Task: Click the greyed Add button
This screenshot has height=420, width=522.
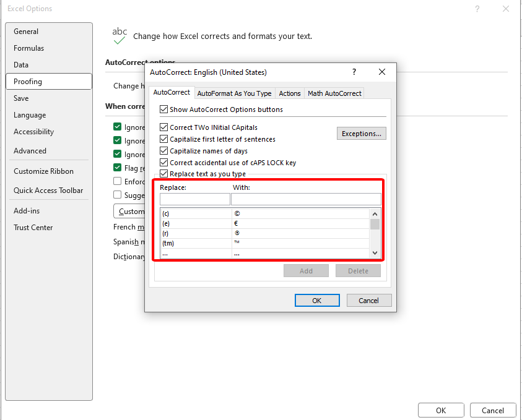Action: (x=306, y=271)
